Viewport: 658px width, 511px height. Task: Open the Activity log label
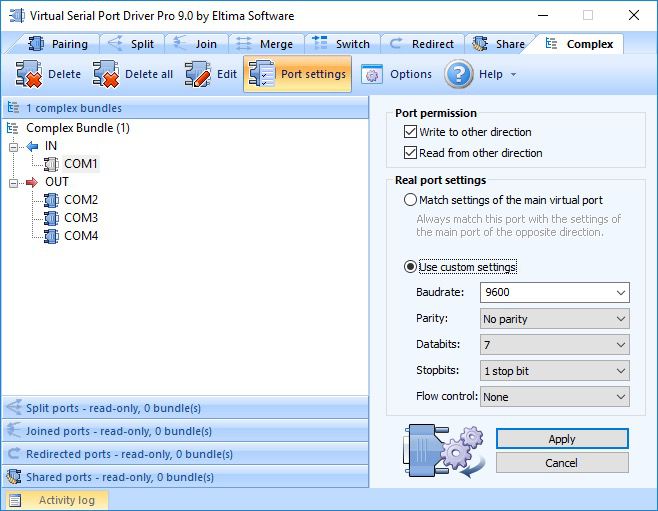pyautogui.click(x=67, y=500)
